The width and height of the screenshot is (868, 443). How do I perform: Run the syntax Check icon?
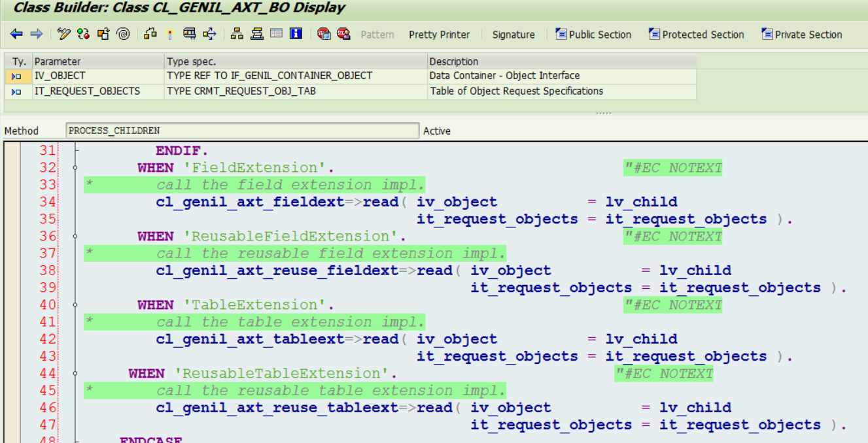(150, 34)
